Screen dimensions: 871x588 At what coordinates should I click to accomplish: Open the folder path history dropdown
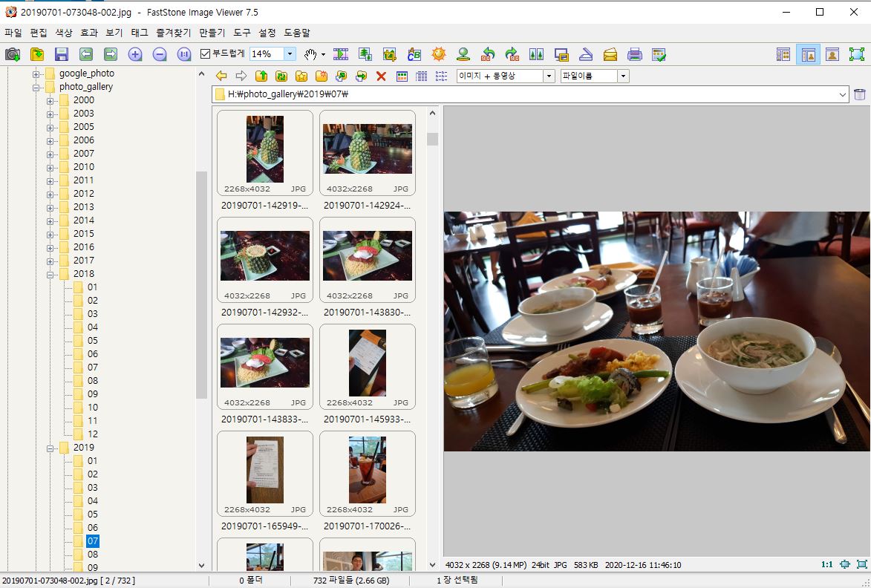click(x=843, y=94)
